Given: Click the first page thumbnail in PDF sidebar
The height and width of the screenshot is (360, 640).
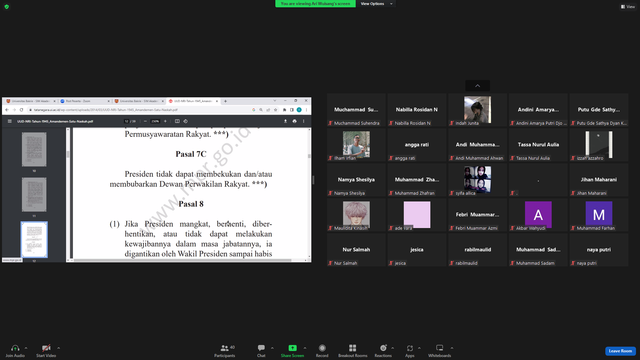Looking at the screenshot, I should click(x=34, y=149).
